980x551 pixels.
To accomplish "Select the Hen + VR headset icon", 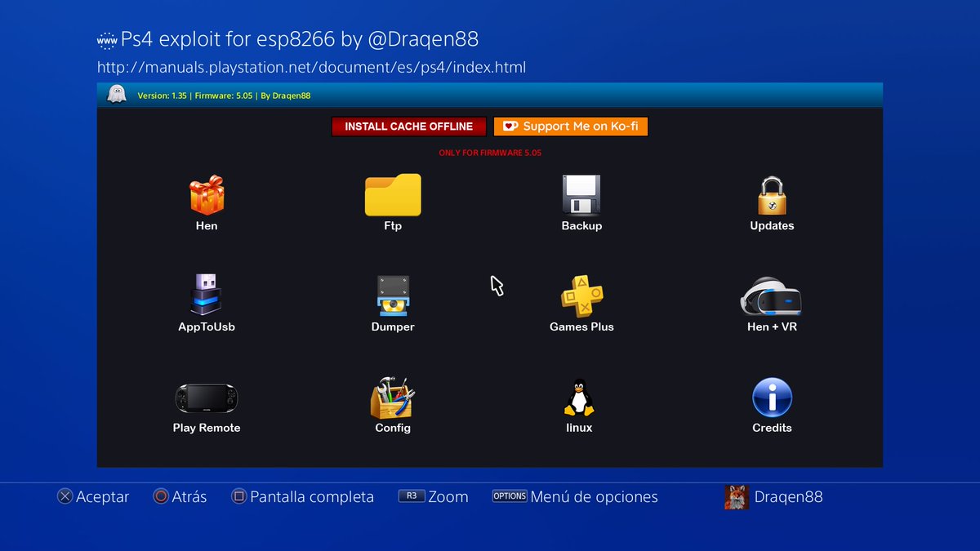I will click(771, 296).
